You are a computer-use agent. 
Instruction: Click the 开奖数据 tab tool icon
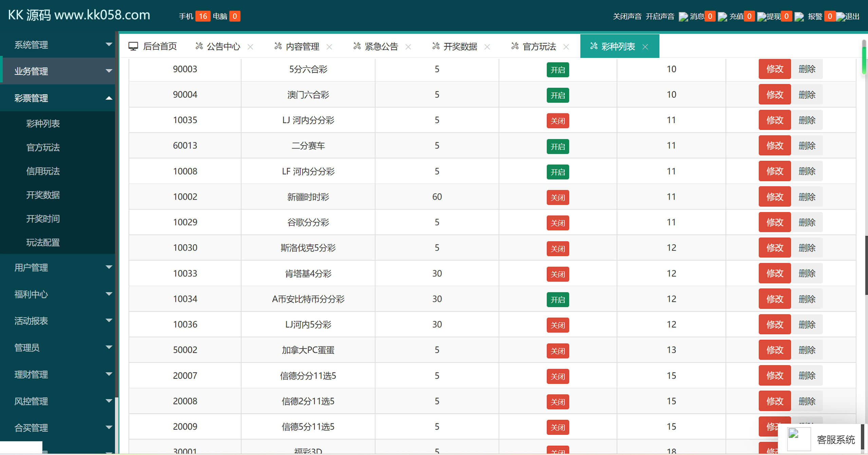(x=436, y=46)
